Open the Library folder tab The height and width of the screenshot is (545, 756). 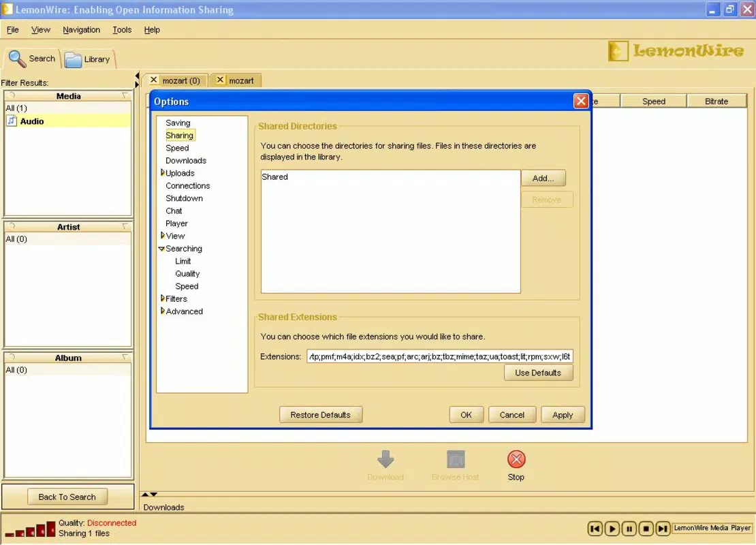pyautogui.click(x=88, y=59)
